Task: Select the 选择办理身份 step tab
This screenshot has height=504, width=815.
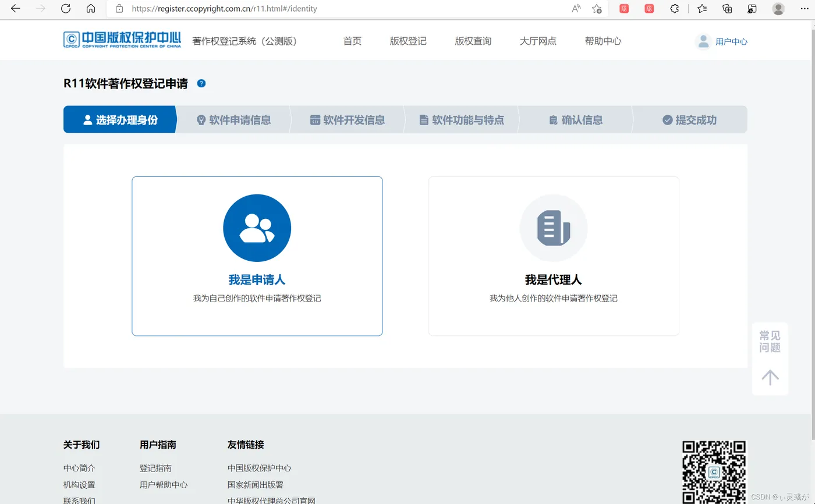Action: coord(120,120)
